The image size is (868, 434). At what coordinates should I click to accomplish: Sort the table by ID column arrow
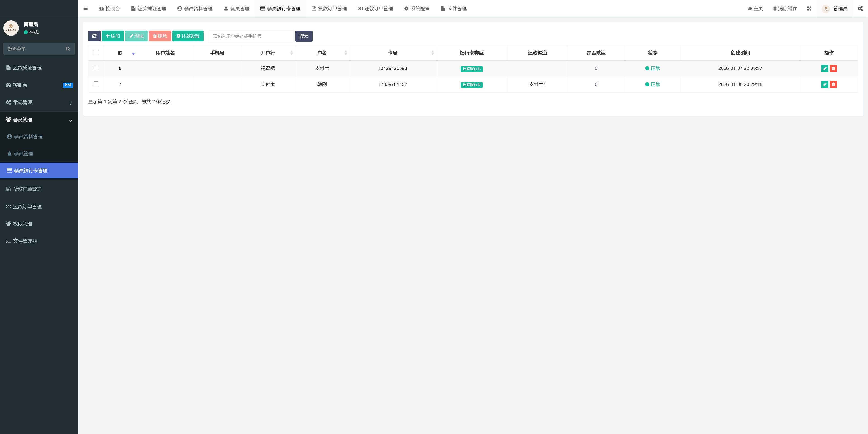tap(133, 54)
